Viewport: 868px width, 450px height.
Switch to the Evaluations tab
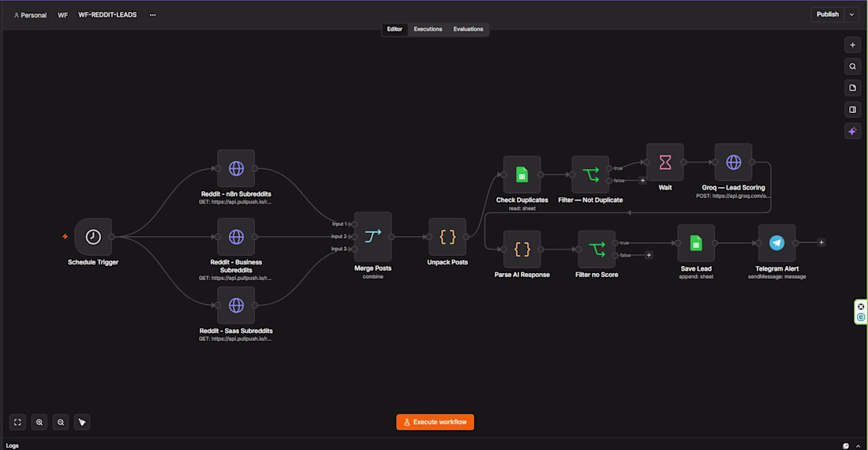[468, 29]
